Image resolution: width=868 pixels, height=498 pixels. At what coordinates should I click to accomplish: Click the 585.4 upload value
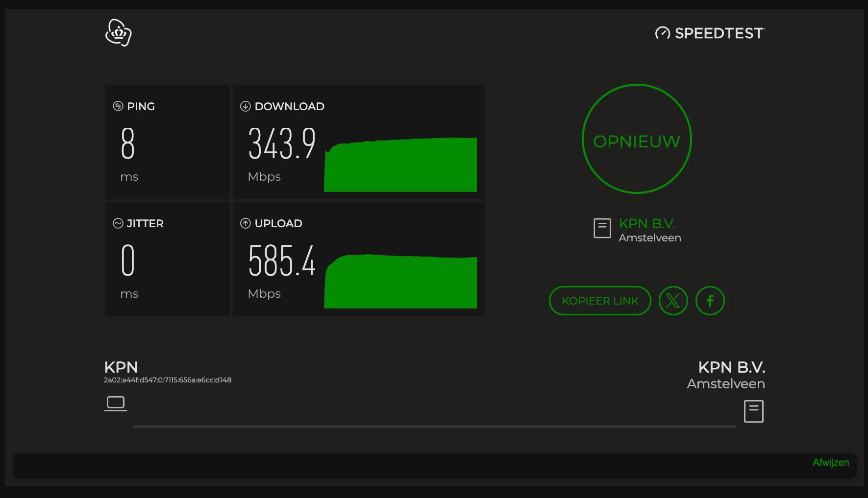coord(282,261)
